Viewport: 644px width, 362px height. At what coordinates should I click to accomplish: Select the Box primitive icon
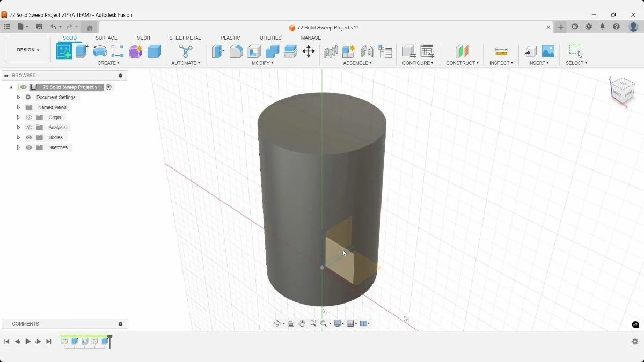tap(154, 51)
